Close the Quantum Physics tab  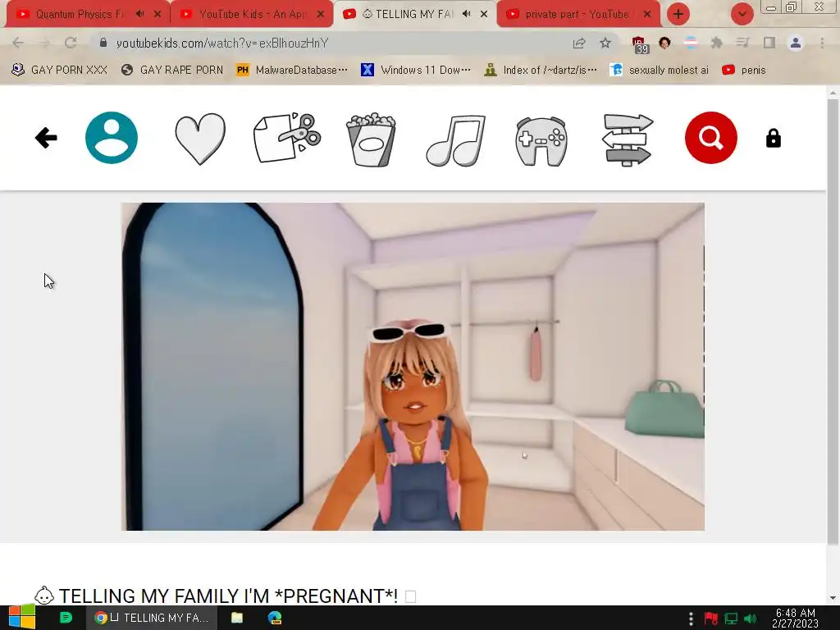click(157, 14)
